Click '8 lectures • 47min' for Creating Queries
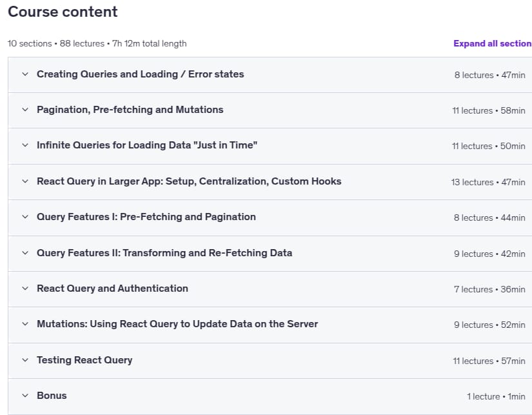This screenshot has width=532, height=415. [489, 75]
